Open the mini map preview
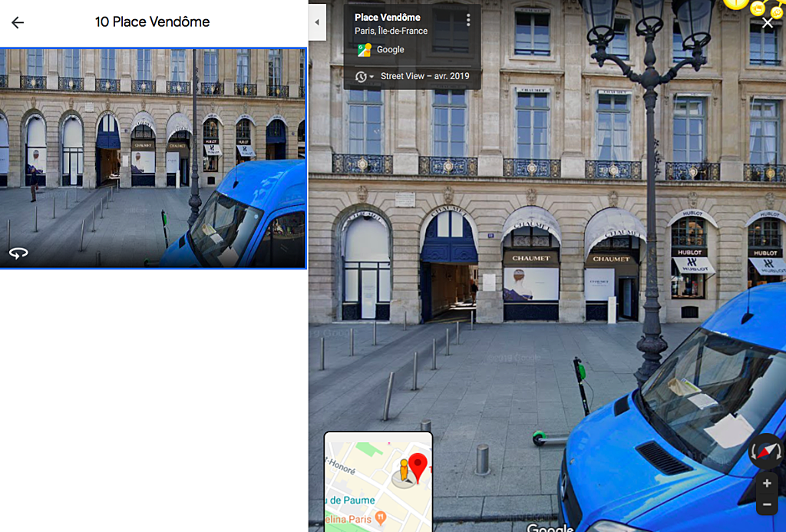786x532 pixels. [x=378, y=481]
